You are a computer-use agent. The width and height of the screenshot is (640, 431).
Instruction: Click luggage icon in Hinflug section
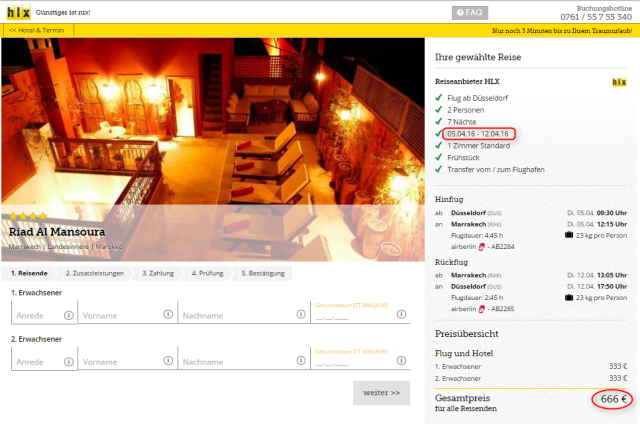click(569, 235)
